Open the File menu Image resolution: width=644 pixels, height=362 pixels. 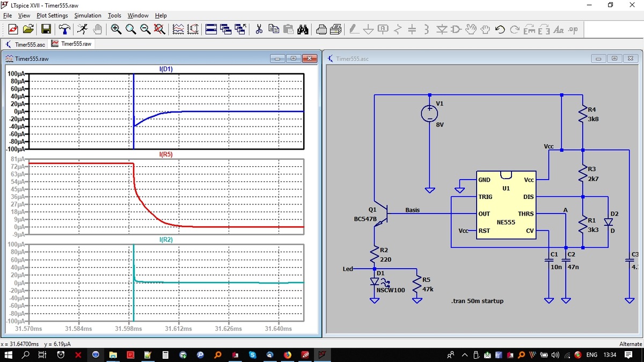pos(8,16)
